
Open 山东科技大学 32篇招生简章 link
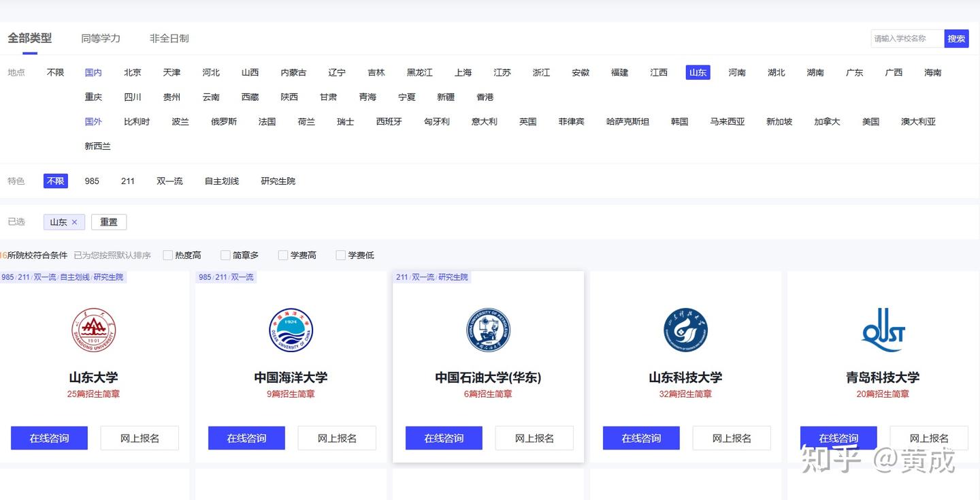pos(685,394)
